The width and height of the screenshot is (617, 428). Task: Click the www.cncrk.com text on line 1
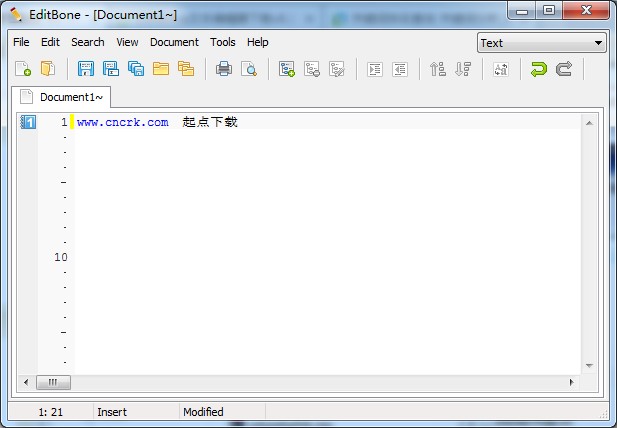123,122
